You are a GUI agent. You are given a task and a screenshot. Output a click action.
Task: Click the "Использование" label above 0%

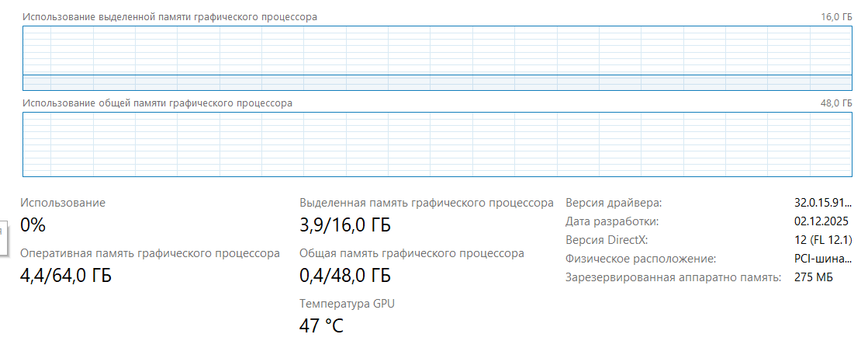tap(63, 203)
